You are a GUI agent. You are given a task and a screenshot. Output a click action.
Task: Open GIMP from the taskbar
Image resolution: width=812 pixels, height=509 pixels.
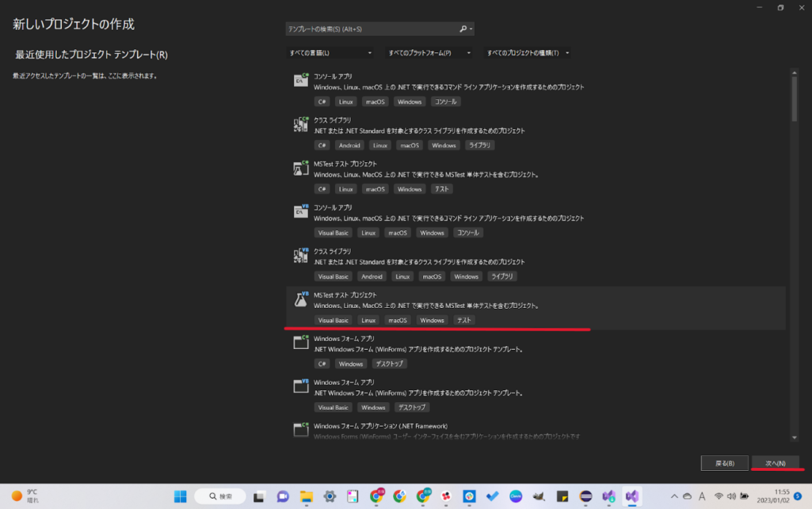click(539, 496)
